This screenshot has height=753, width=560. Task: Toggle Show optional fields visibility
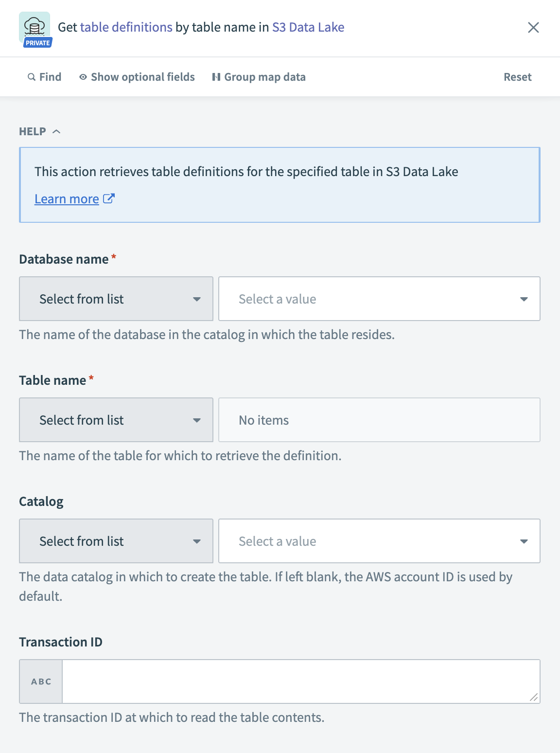click(x=142, y=77)
